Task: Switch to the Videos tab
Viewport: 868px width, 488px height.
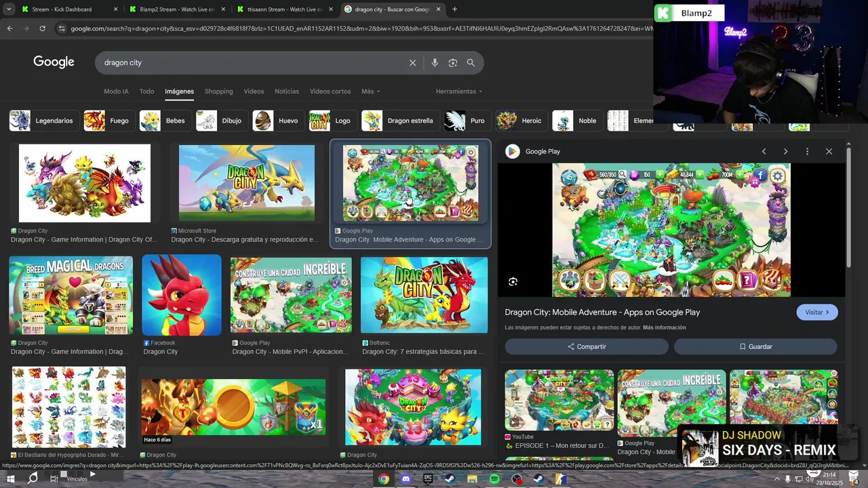Action: tap(254, 91)
